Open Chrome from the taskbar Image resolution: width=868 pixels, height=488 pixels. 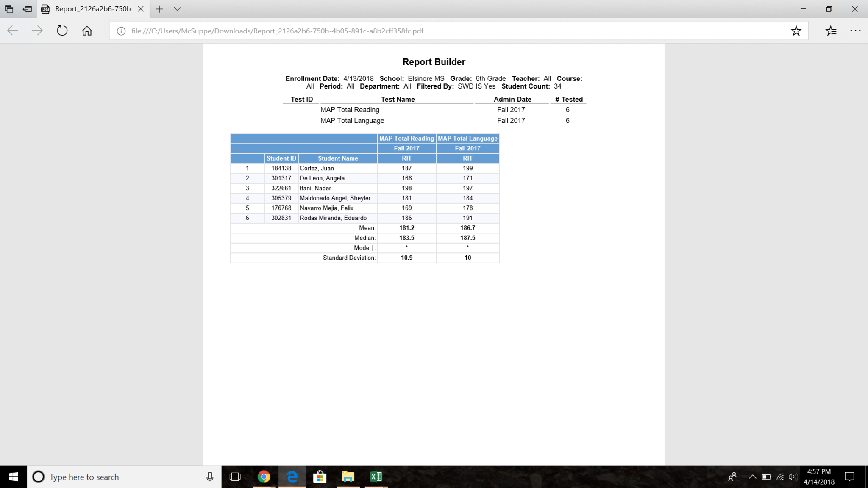[x=264, y=477]
